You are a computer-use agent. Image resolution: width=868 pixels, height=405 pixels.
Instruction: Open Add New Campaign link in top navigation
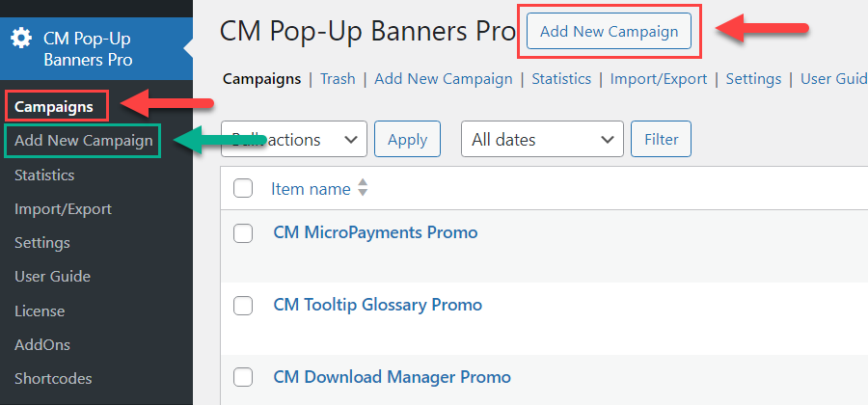coord(444,79)
